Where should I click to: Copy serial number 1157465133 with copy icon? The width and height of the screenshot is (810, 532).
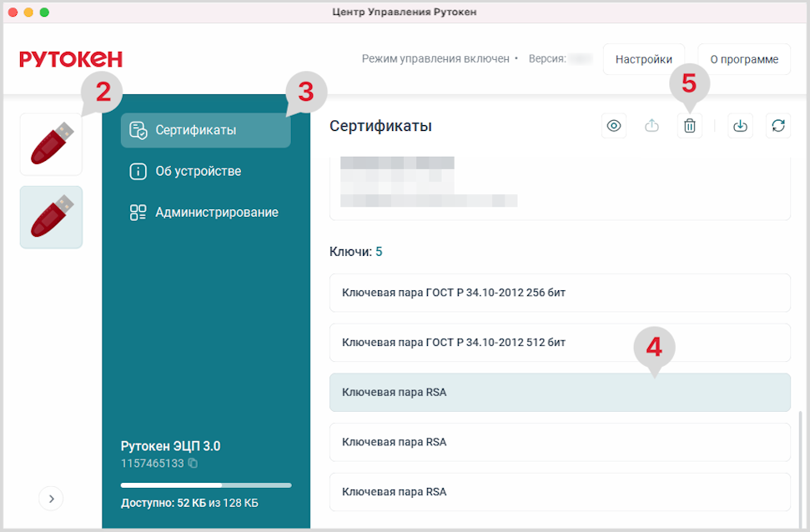193,463
